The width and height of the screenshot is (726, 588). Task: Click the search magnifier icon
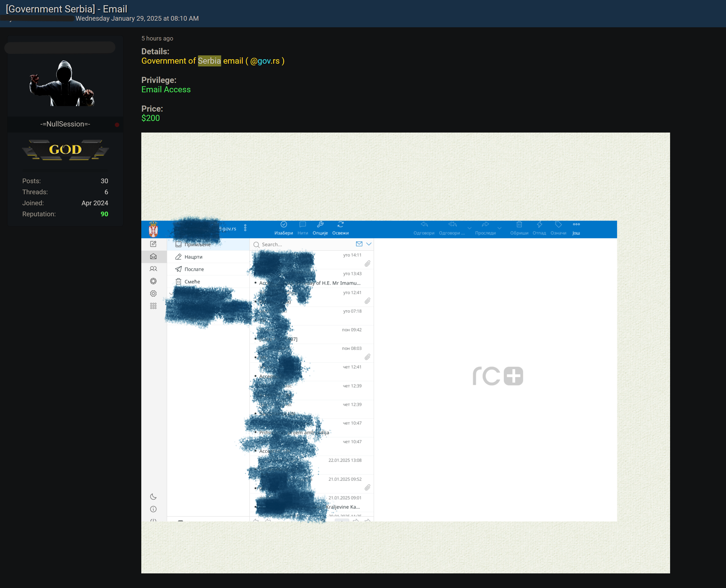256,245
